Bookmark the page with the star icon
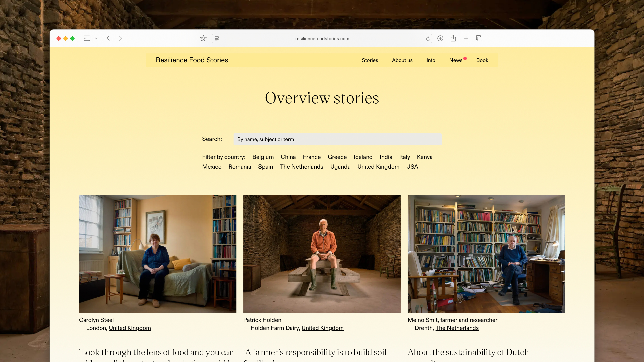644x362 pixels. (x=203, y=38)
